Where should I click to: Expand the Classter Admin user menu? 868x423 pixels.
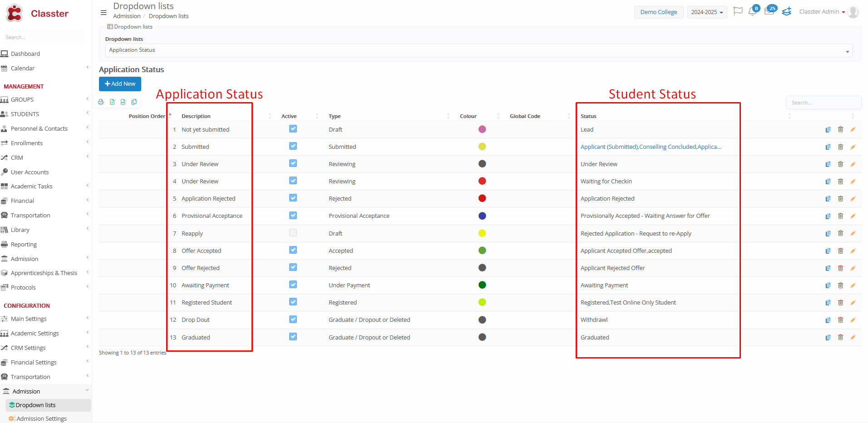[x=822, y=12]
